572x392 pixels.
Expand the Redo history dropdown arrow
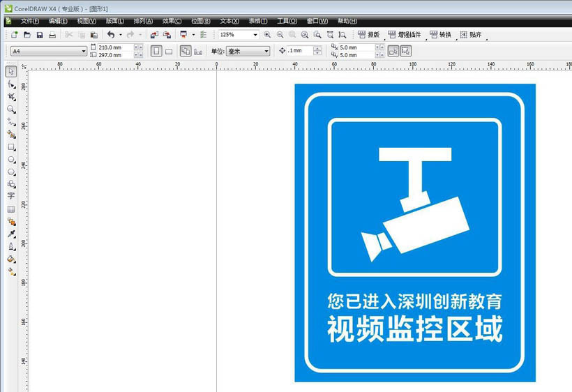pyautogui.click(x=140, y=35)
